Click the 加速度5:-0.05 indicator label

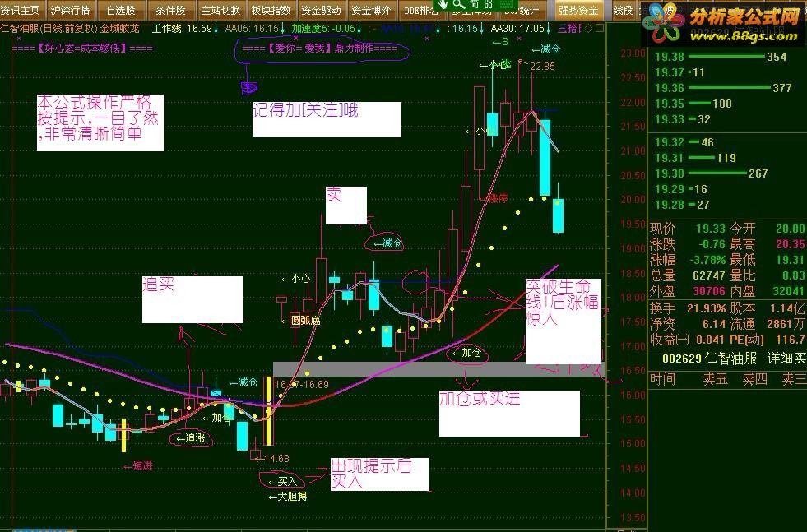coord(324,30)
